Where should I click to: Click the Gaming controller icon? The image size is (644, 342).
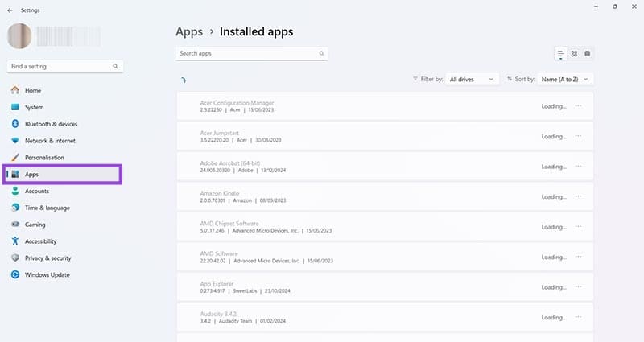(x=15, y=225)
